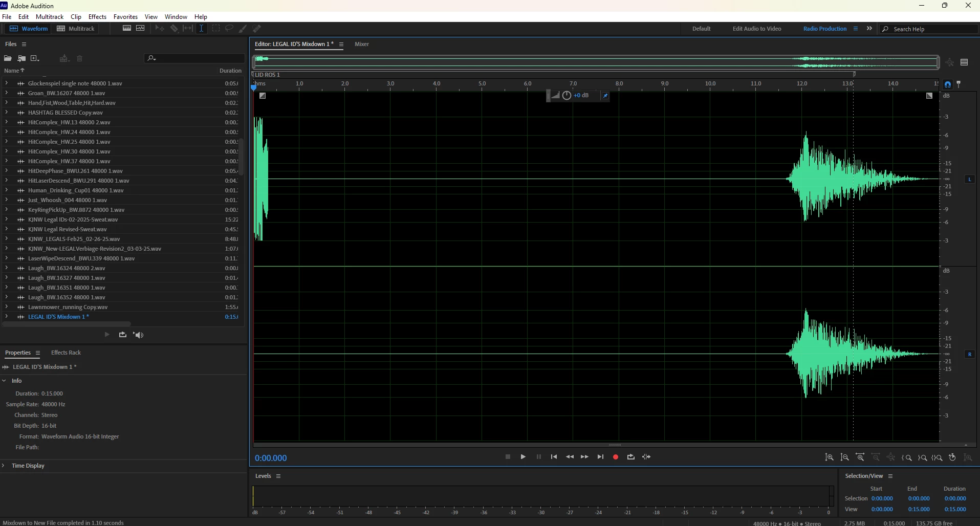
Task: Show more workspaces chevron
Action: [869, 29]
